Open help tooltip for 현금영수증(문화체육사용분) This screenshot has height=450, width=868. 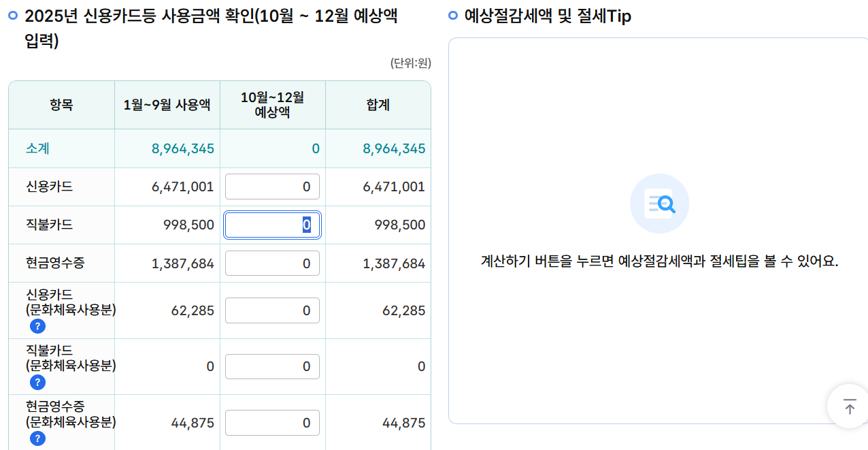37,439
